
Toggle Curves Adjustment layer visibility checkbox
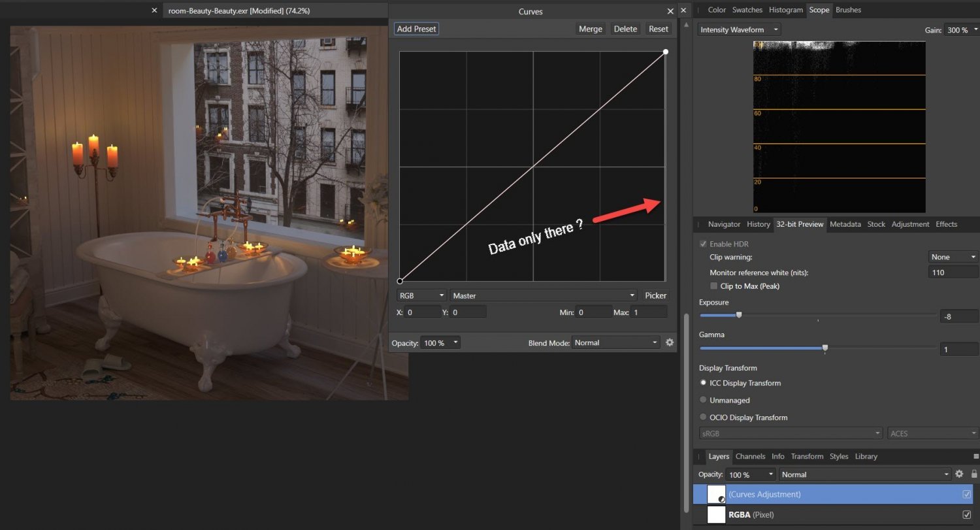tap(966, 495)
